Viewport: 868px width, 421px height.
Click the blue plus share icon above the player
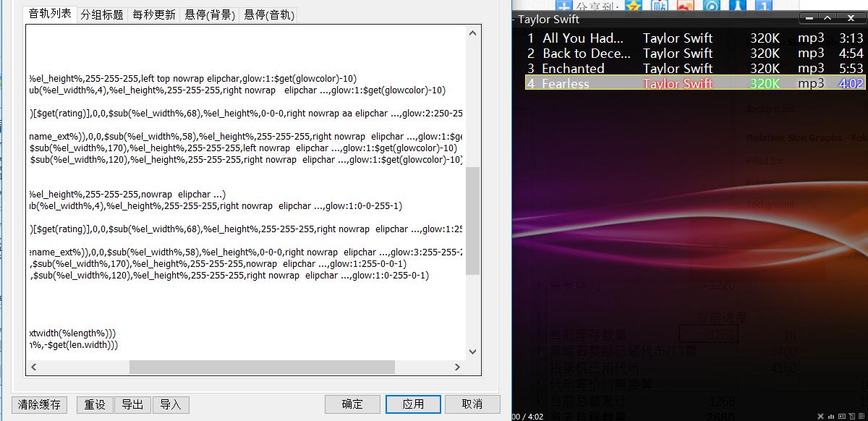tap(565, 6)
